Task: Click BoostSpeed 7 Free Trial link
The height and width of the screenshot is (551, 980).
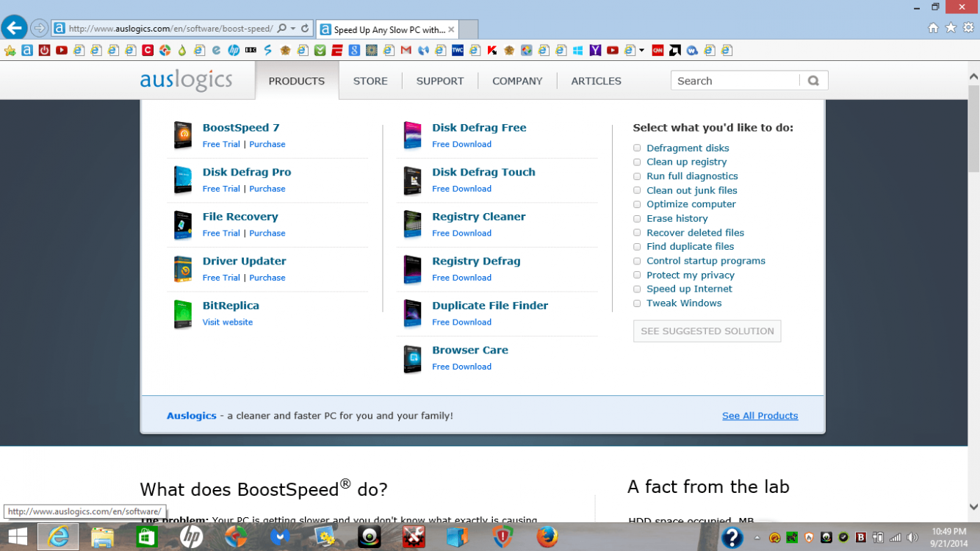Action: [x=221, y=145]
